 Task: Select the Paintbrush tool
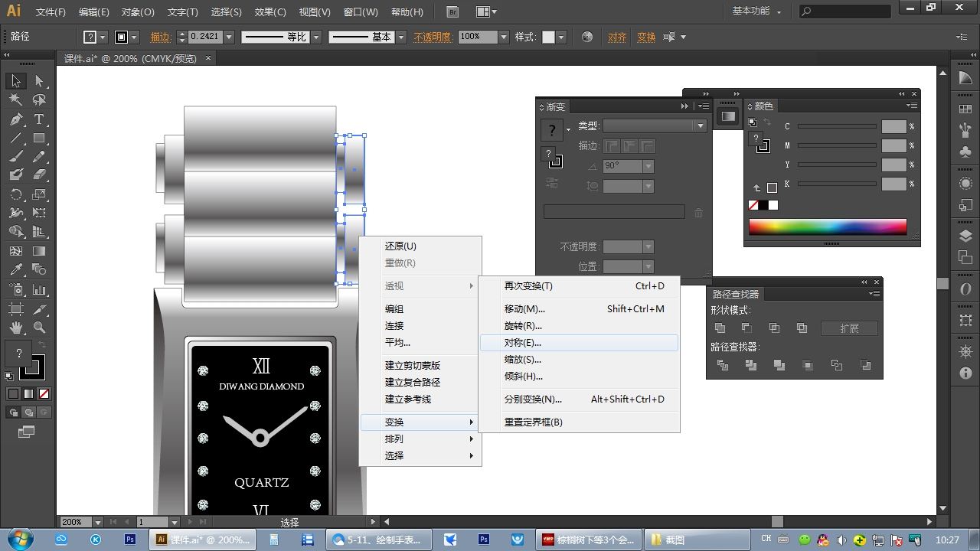16,157
